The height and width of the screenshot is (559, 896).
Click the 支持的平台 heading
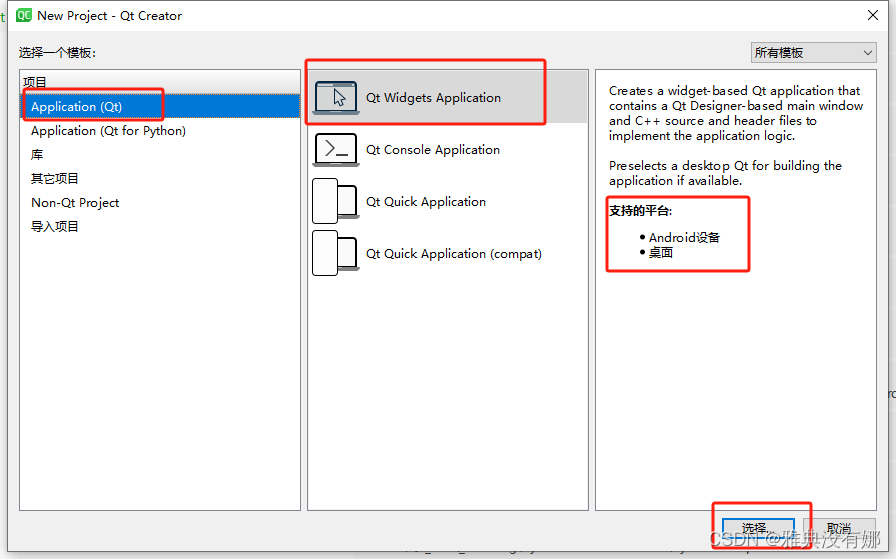tap(641, 211)
